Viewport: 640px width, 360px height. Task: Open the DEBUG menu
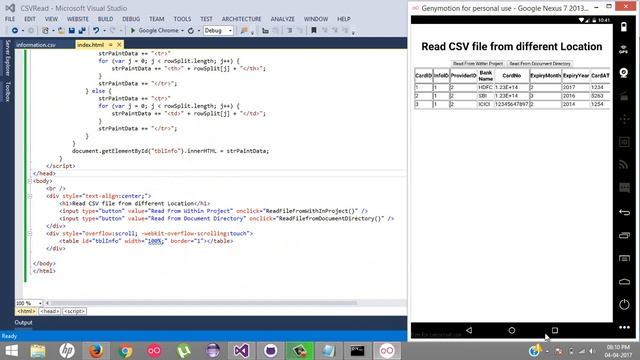[131, 19]
